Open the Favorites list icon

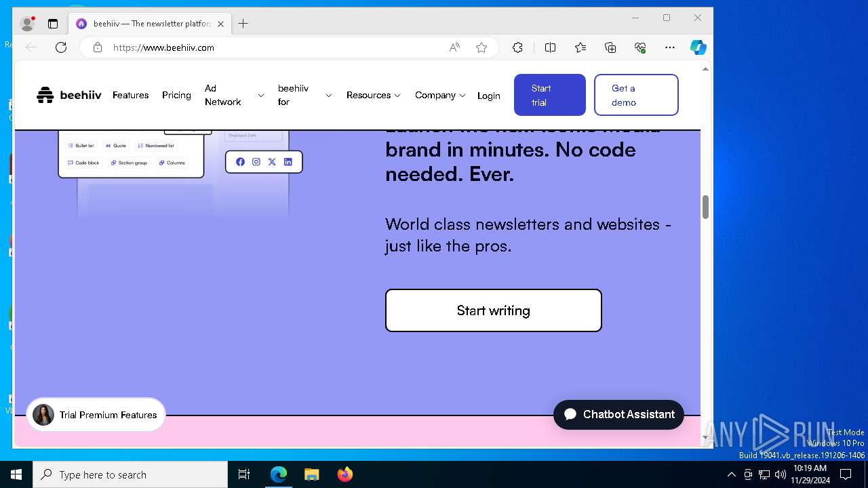[x=580, y=47]
